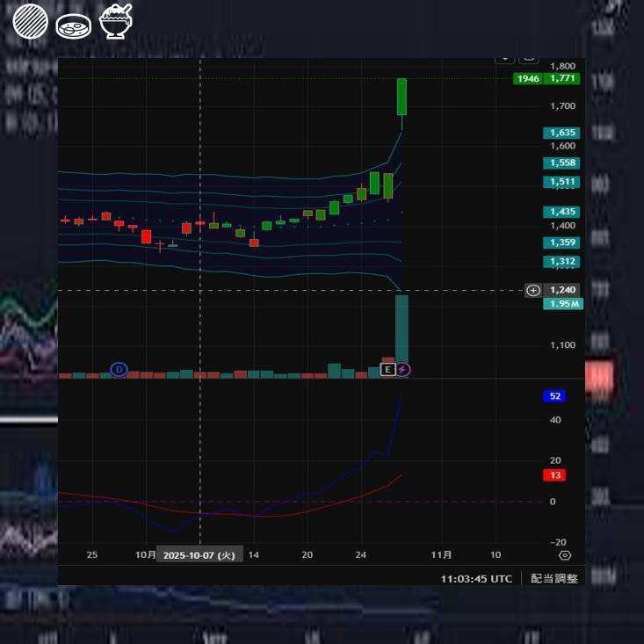Click the 1,600 price scale value
The height and width of the screenshot is (644, 644).
coord(562,146)
